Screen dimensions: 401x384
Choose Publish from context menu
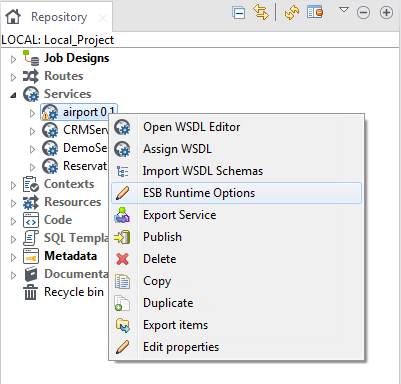(237, 237)
